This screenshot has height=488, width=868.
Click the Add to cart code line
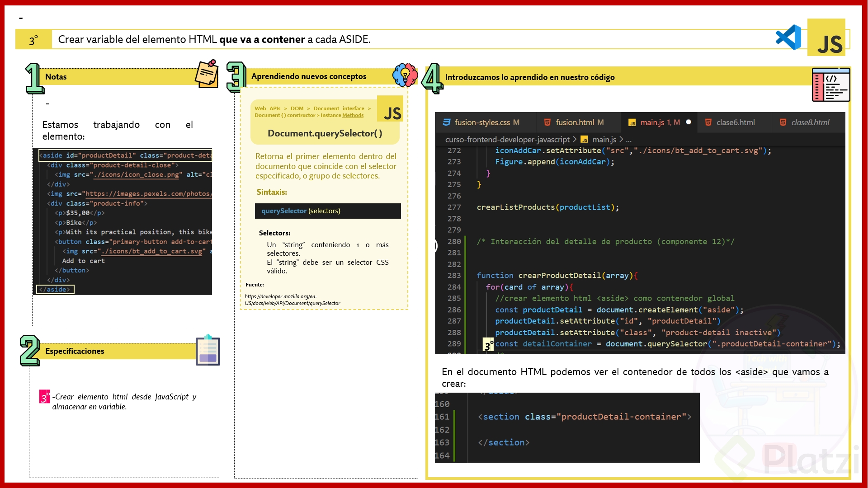[x=83, y=261]
